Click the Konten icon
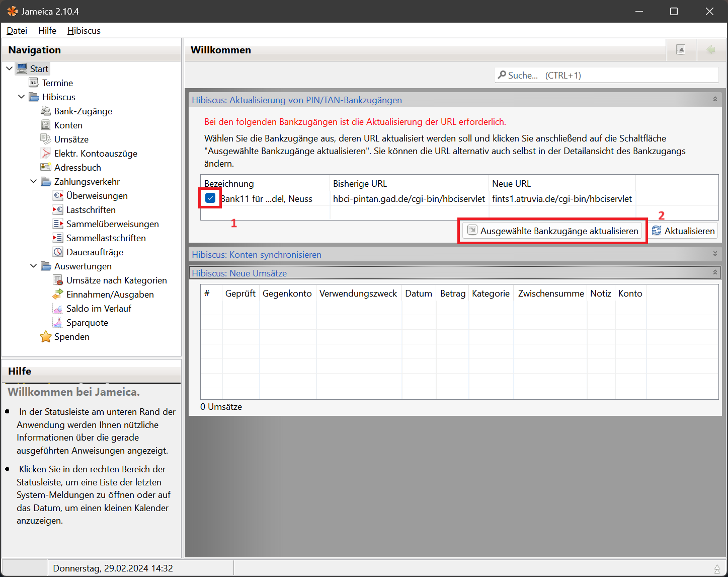This screenshot has width=728, height=577. (46, 125)
